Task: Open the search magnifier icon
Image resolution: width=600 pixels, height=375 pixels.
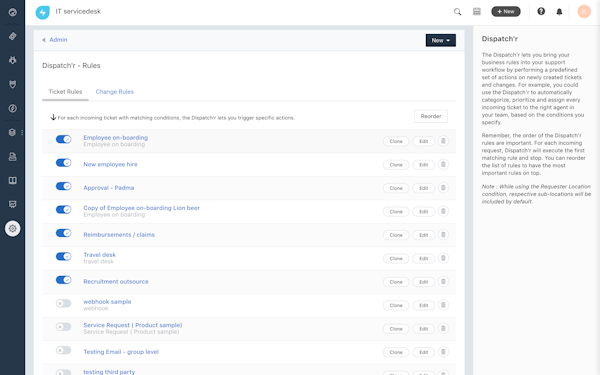Action: click(457, 12)
